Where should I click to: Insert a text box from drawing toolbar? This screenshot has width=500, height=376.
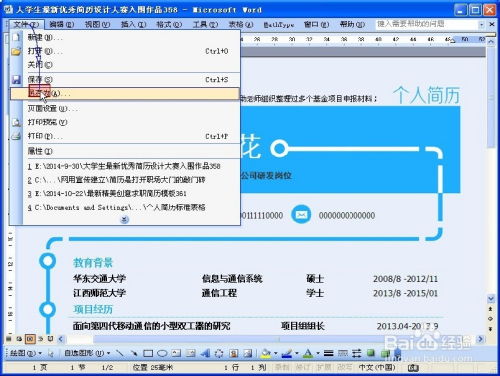176,353
